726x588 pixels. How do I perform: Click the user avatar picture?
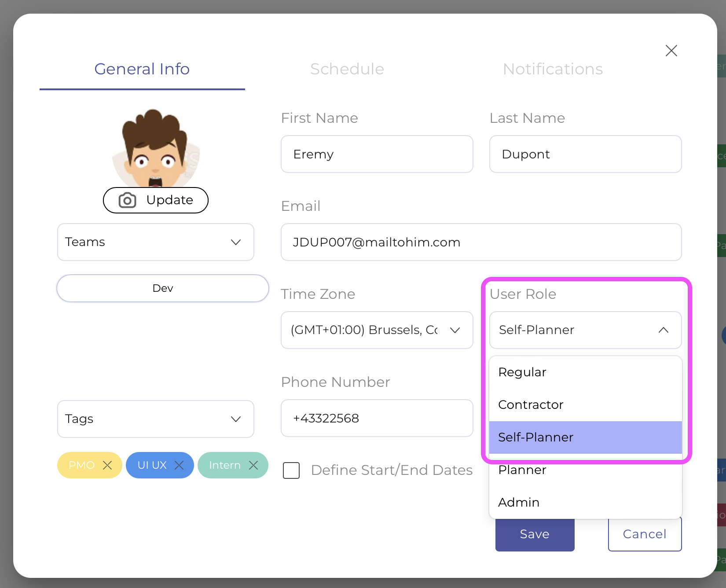[155, 147]
